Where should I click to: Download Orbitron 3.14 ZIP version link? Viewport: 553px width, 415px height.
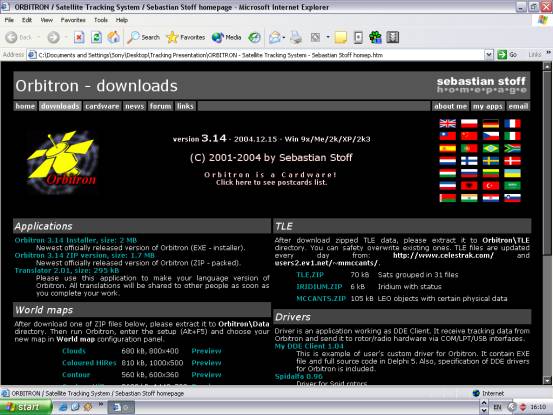[x=85, y=255]
